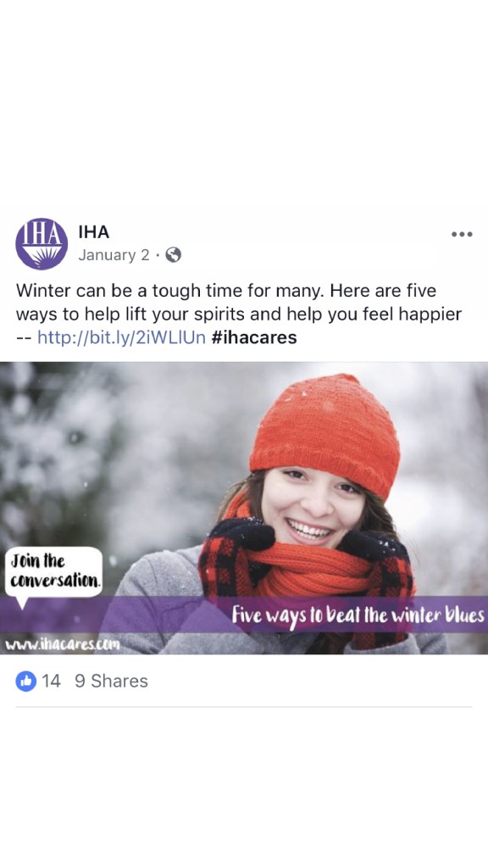Viewport: 488px width, 868px height.
Task: Click the blue thumbs-up like icon
Action: pos(26,681)
